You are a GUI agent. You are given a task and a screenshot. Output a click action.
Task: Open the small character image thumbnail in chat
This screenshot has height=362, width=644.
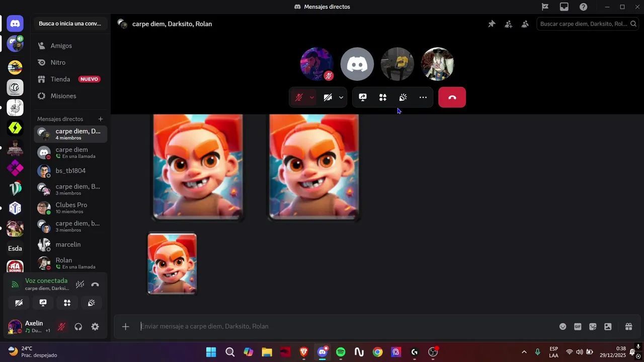coord(172,263)
